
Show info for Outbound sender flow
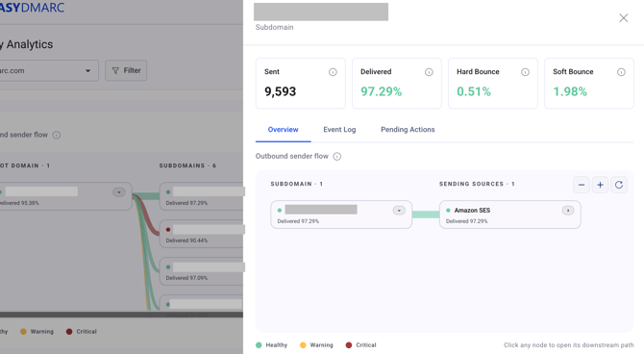tap(336, 156)
